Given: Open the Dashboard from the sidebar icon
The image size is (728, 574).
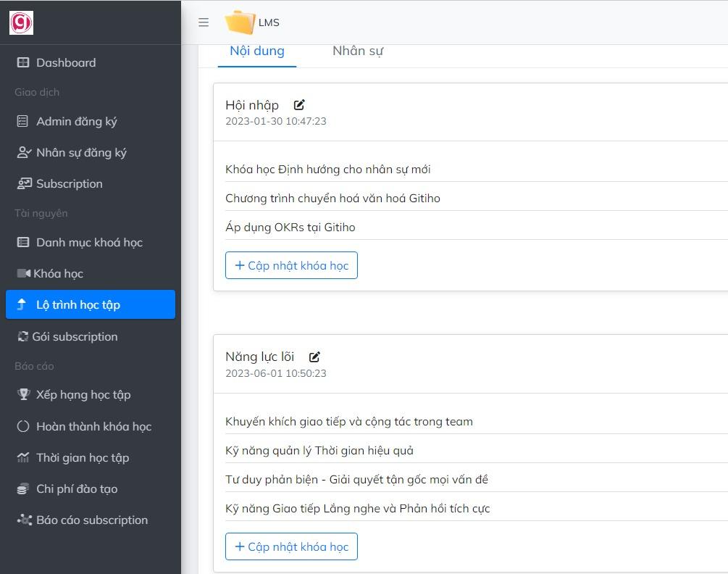Looking at the screenshot, I should pos(22,63).
